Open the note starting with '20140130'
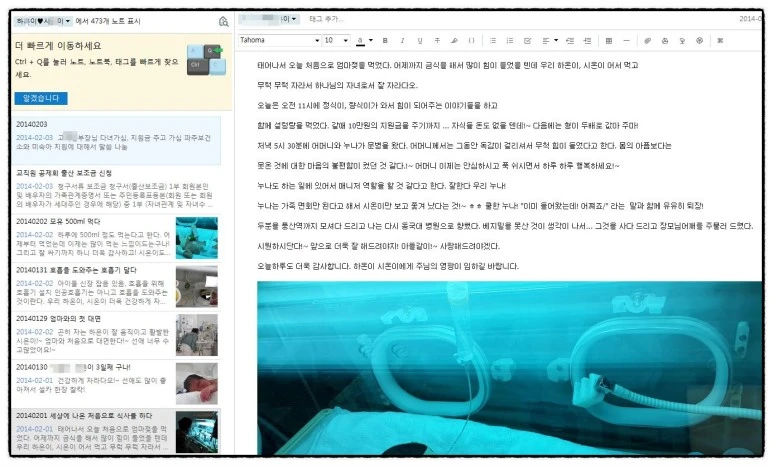The height and width of the screenshot is (466, 773). tap(116, 384)
